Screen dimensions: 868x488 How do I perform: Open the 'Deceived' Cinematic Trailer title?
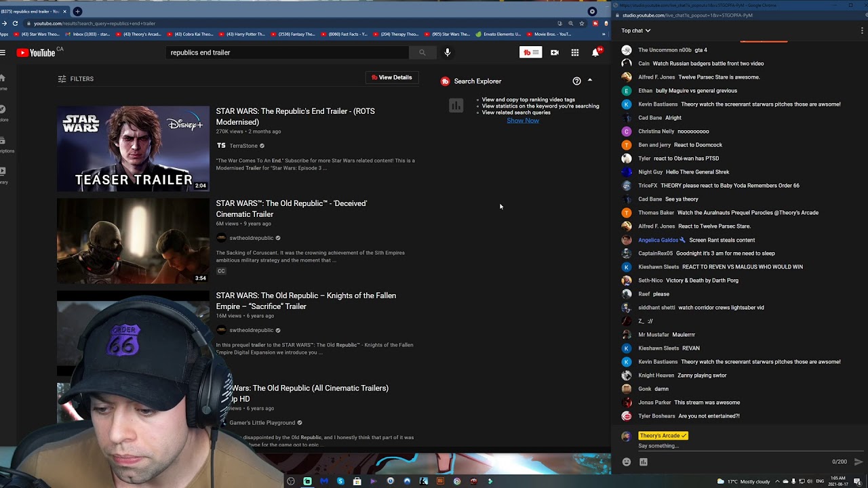[x=292, y=209]
